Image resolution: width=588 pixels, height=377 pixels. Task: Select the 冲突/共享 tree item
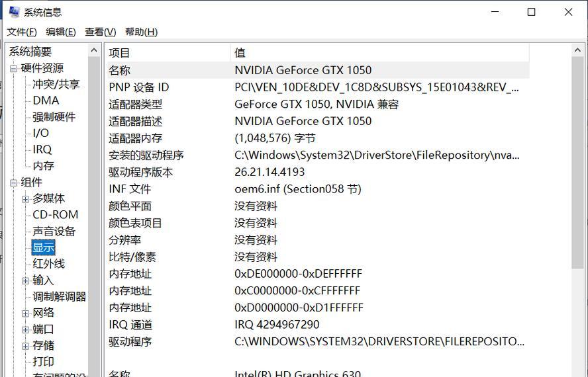pyautogui.click(x=56, y=84)
